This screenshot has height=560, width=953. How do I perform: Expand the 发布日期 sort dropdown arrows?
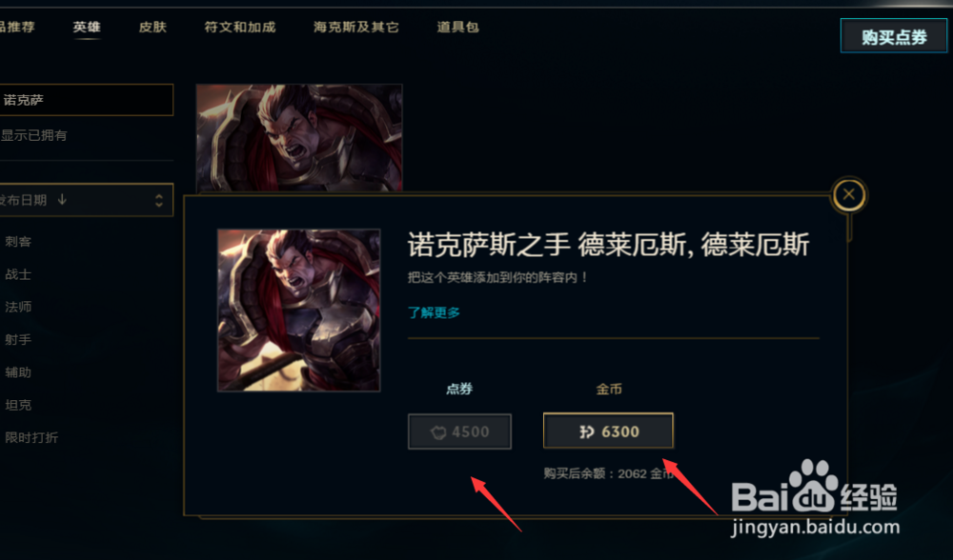coord(158,200)
